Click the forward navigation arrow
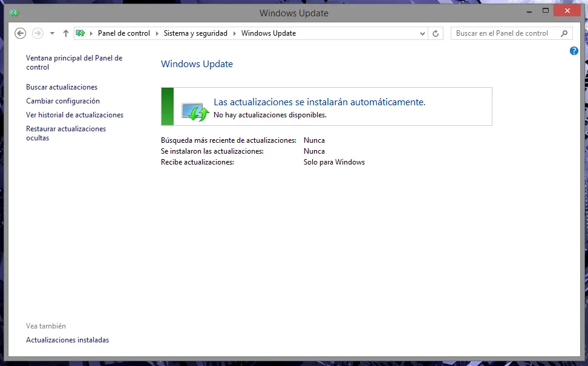The height and width of the screenshot is (366, 588). tap(38, 33)
